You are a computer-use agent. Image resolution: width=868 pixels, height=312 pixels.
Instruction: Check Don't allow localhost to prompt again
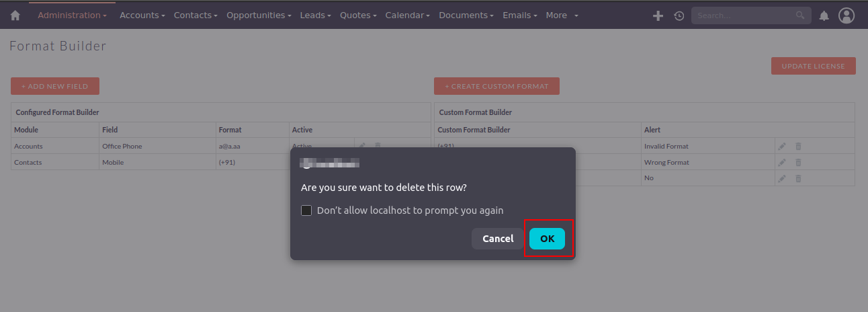point(306,210)
